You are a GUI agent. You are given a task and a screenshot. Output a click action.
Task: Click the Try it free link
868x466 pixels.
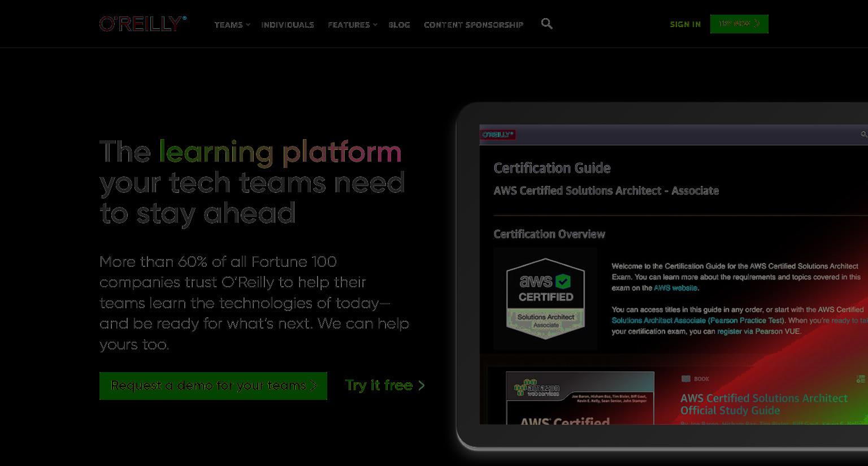point(385,385)
